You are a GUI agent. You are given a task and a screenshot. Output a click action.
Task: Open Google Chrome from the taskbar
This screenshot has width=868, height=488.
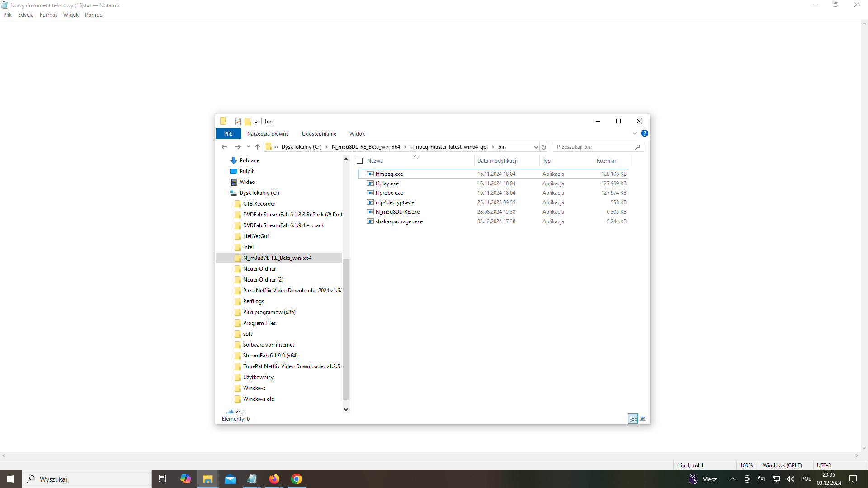(x=297, y=479)
